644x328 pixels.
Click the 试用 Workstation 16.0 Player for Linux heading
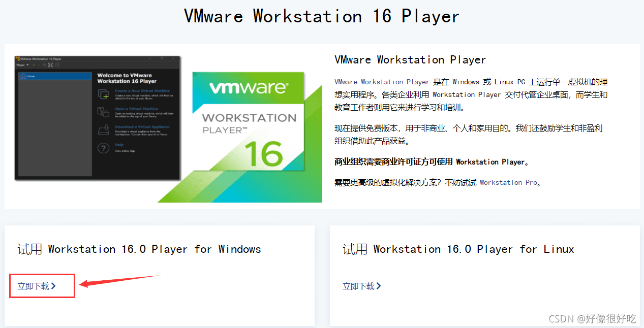458,249
